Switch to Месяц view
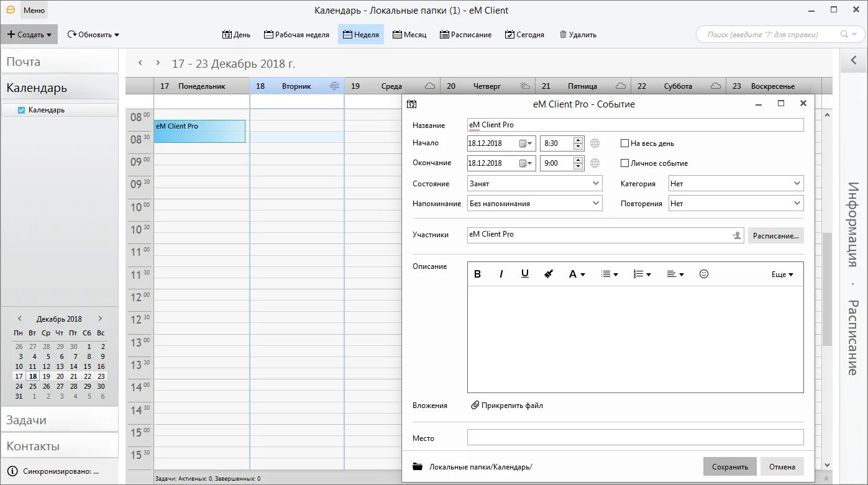The height and width of the screenshot is (485, 868). click(409, 35)
